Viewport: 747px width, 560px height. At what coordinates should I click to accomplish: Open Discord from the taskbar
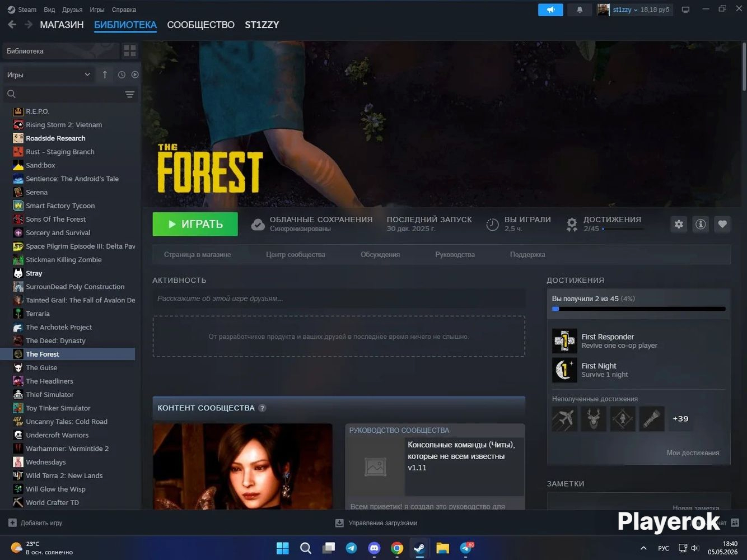374,548
